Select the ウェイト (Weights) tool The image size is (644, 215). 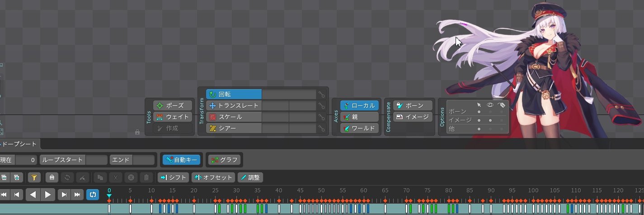pos(173,117)
